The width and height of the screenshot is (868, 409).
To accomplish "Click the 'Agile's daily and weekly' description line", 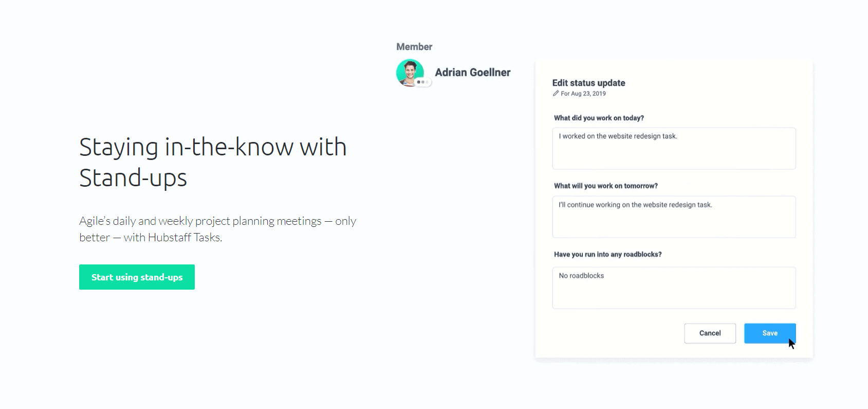I will (217, 221).
